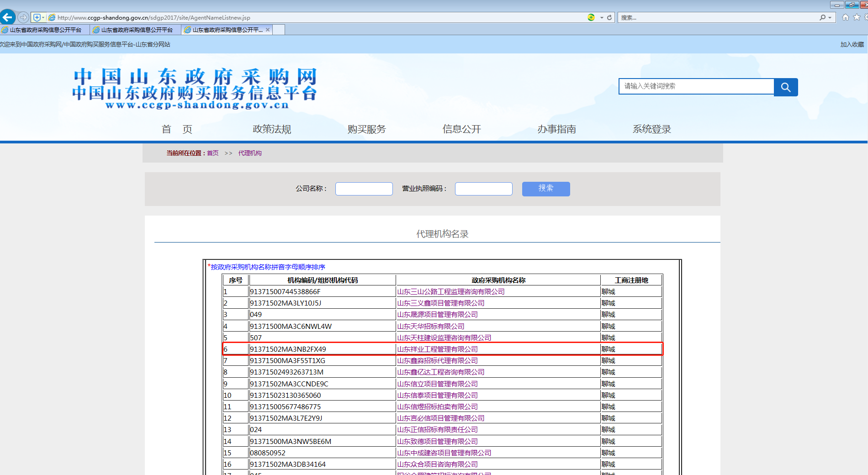The width and height of the screenshot is (868, 475).
Task: Open browser search provider dropdown arrow
Action: pos(830,17)
